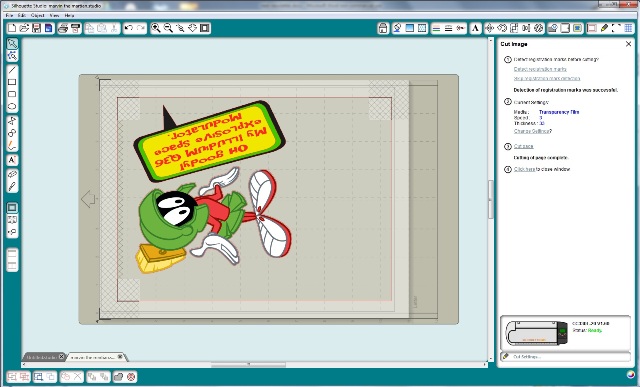Open Cut Settings button at panel bottom
Image resolution: width=640 pixels, height=387 pixels.
pos(565,356)
